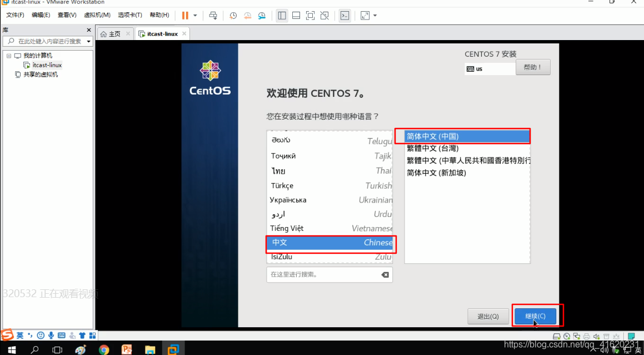
Task: Select Tiếng Việt in the language list
Action: click(x=330, y=228)
